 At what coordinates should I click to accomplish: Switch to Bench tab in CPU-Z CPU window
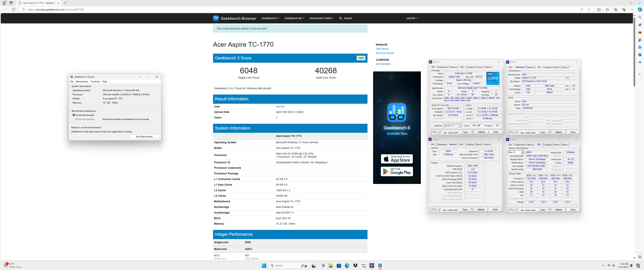click(x=480, y=67)
